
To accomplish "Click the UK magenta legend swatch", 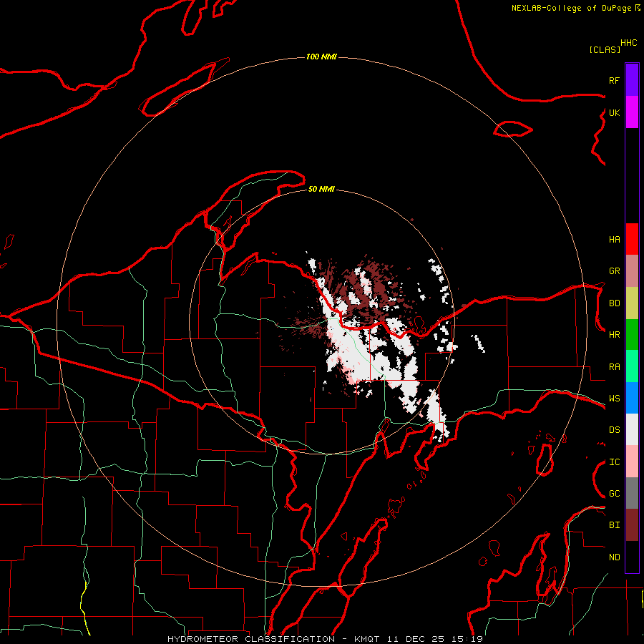I will (x=632, y=112).
